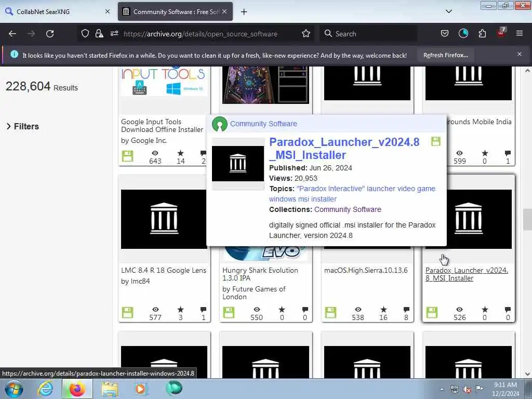Screen dimensions: 532x399
Task: Click the macOS High Sierra card floppy icon
Action: tap(330, 312)
